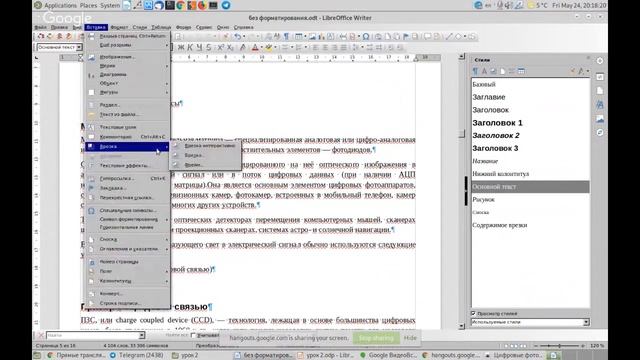Toggle the 'Просмотр стилей' checkbox

click(473, 313)
